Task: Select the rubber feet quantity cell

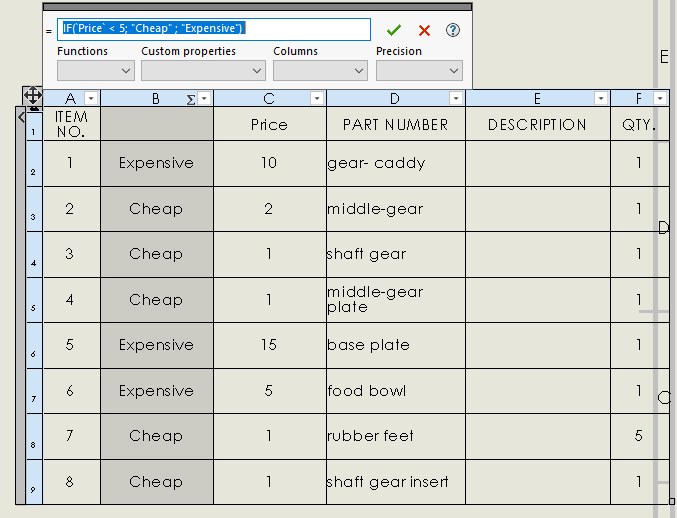Action: (x=639, y=436)
